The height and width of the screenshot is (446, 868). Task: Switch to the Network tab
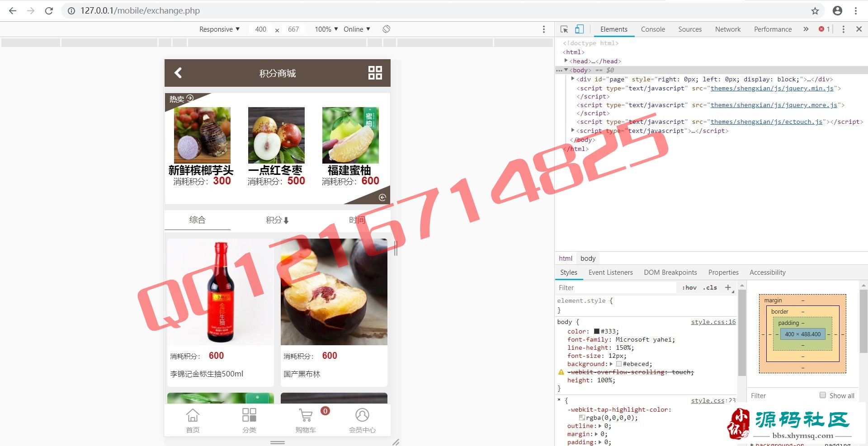click(x=728, y=29)
